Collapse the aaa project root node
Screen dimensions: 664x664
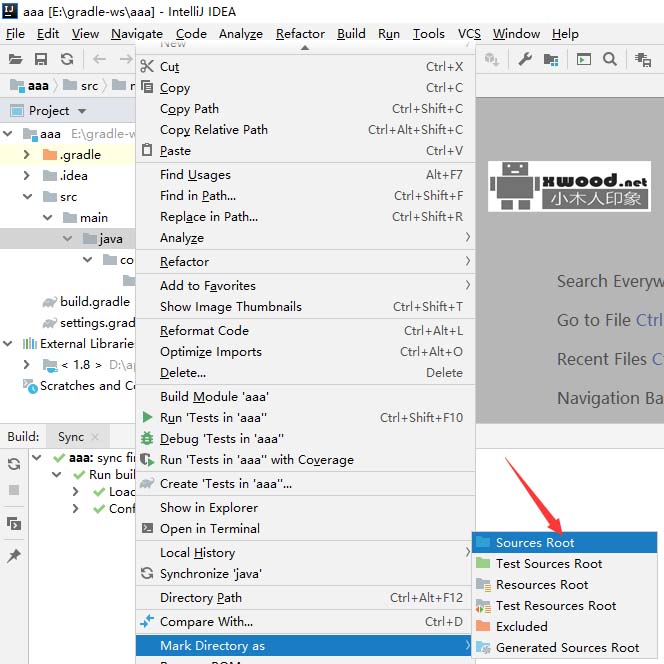coord(7,134)
